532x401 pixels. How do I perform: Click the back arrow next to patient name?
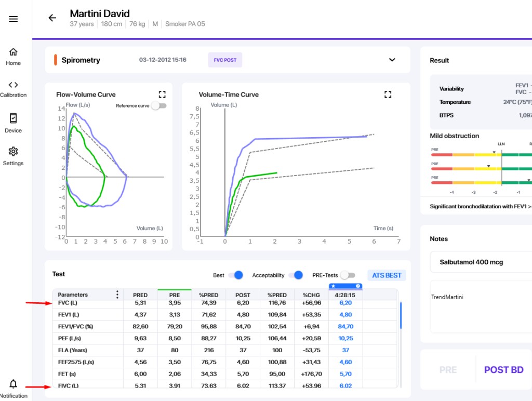[52, 18]
